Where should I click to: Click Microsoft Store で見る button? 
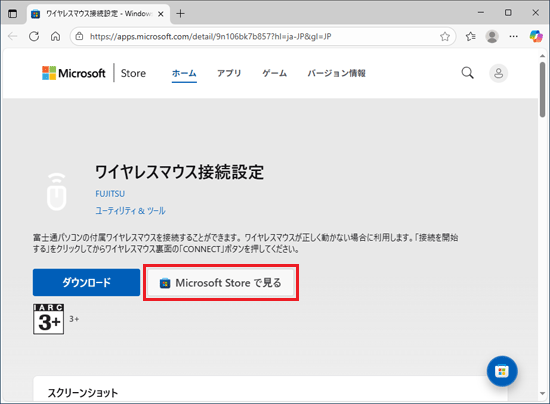pyautogui.click(x=221, y=283)
